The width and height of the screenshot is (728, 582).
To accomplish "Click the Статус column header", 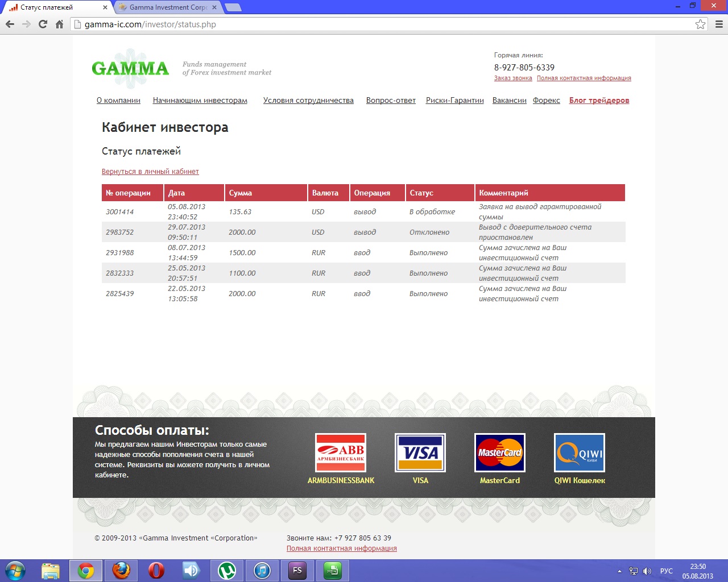I will point(440,193).
